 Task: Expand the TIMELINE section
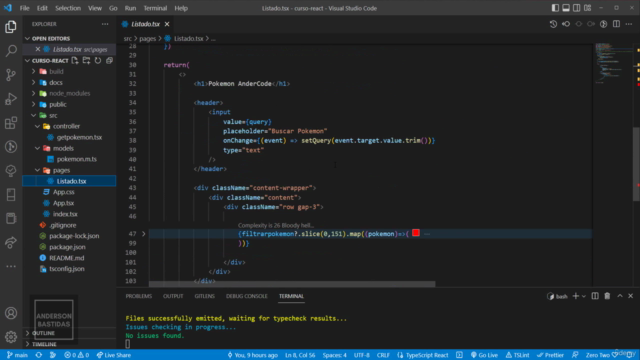[44, 344]
